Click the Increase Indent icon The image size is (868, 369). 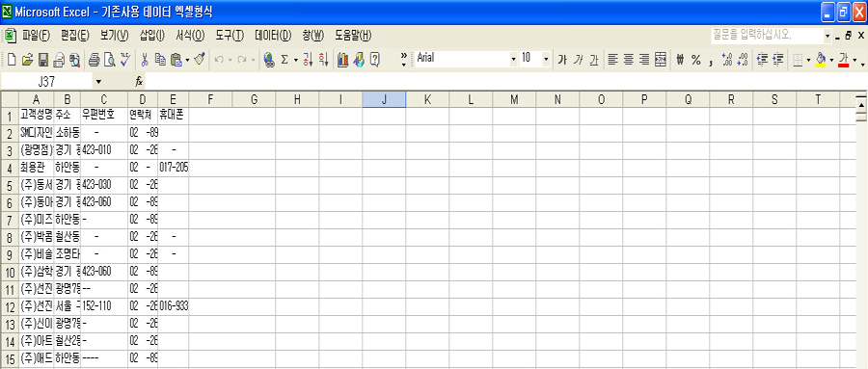click(x=777, y=59)
